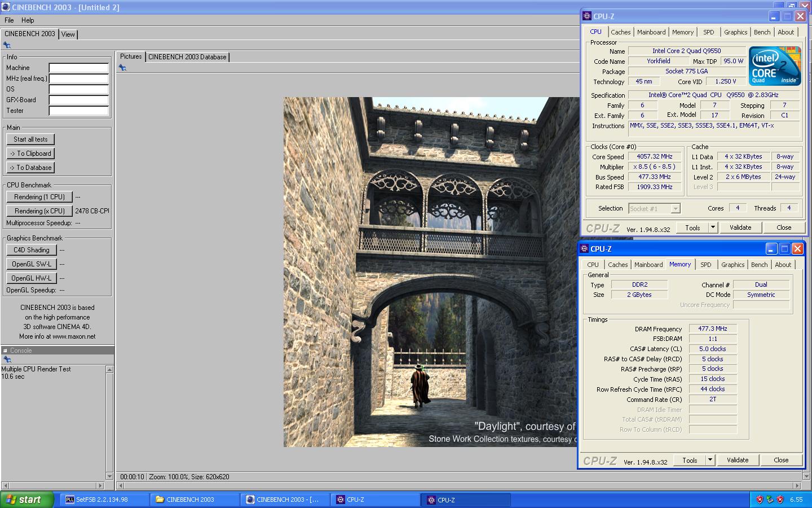812x508 pixels.
Task: Click the pin icon under Pictures tab
Action: (x=122, y=68)
